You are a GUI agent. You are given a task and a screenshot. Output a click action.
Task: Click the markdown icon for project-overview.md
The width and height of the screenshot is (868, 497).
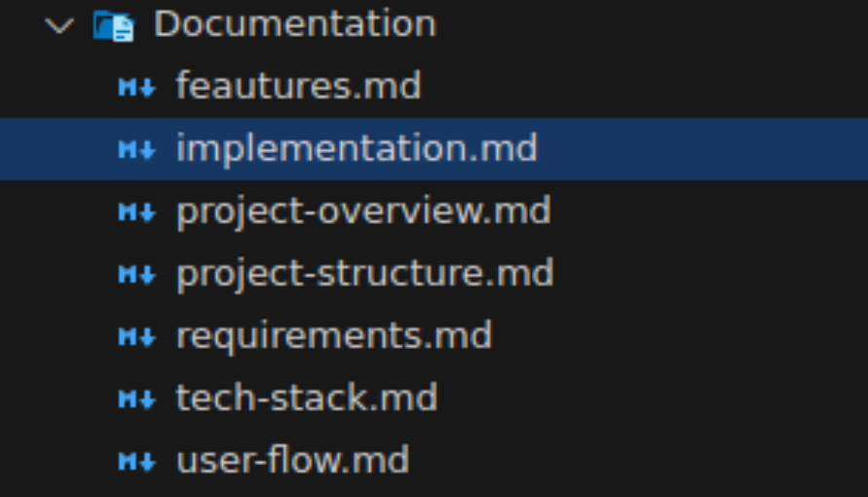coord(136,212)
